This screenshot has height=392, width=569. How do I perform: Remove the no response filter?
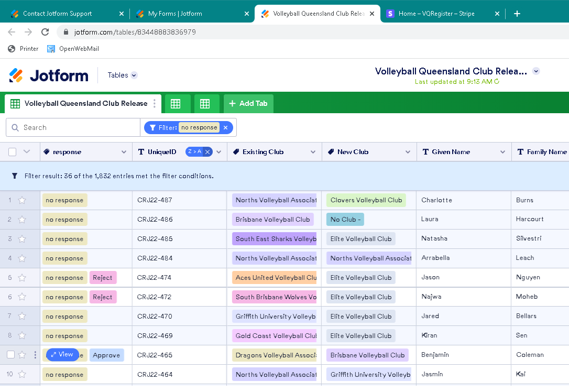(x=225, y=127)
